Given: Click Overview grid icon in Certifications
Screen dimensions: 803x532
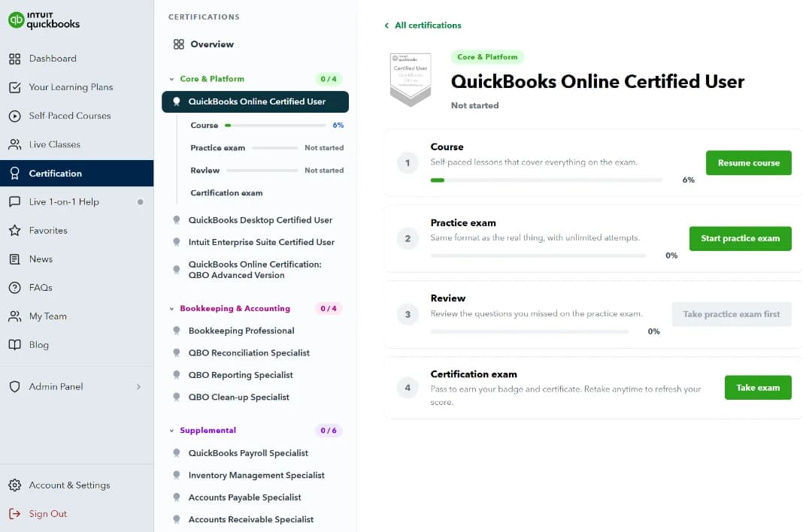Looking at the screenshot, I should tap(178, 44).
